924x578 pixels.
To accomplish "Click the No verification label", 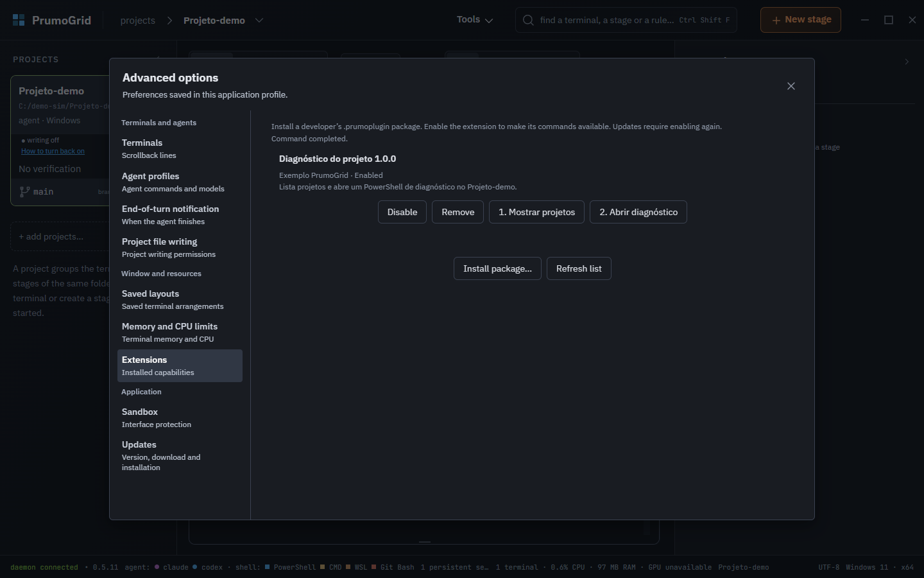I will coord(49,169).
